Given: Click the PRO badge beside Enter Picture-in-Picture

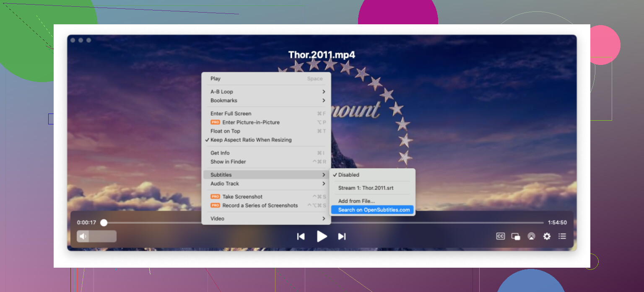Looking at the screenshot, I should click(215, 122).
